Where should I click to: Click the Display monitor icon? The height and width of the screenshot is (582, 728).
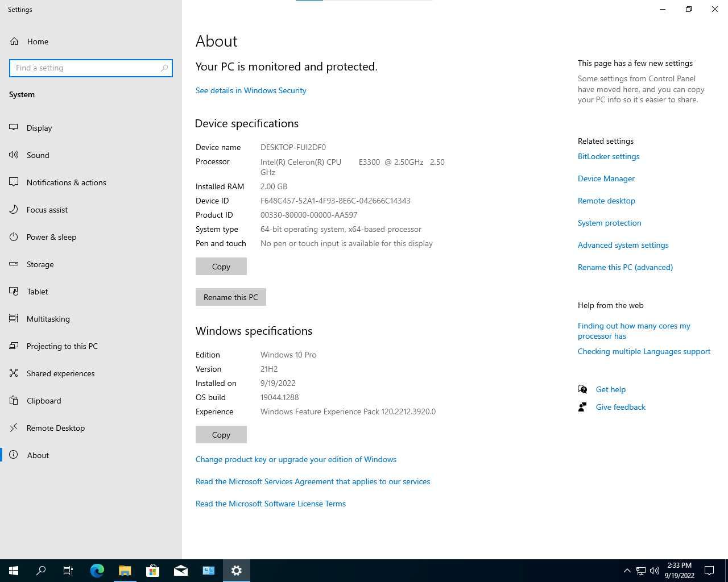(14, 128)
